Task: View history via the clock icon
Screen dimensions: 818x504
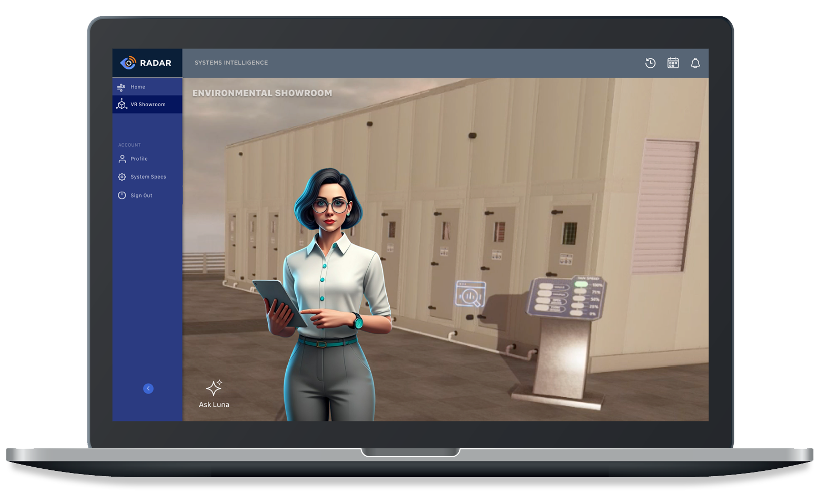Action: (x=651, y=63)
